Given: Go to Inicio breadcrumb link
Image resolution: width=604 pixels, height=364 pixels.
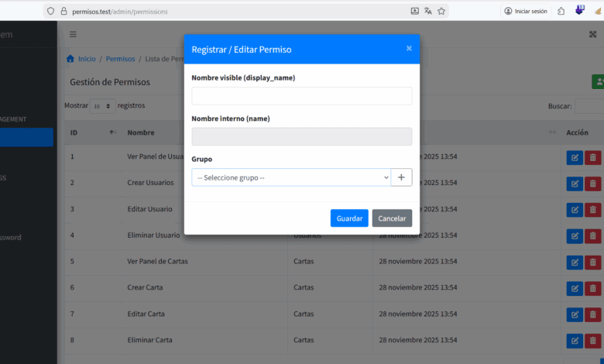Looking at the screenshot, I should [86, 59].
